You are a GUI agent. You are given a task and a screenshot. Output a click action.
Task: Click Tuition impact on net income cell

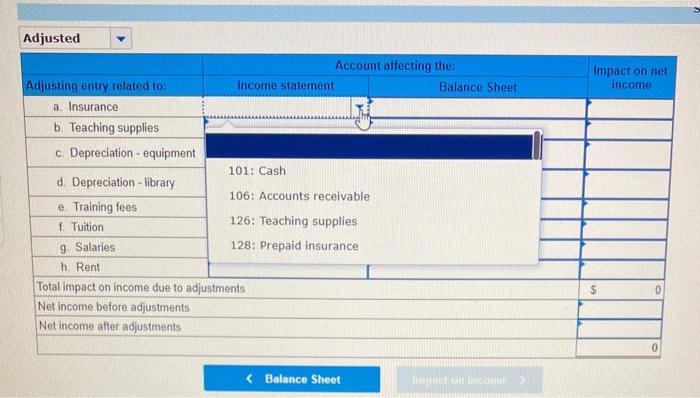(x=625, y=229)
